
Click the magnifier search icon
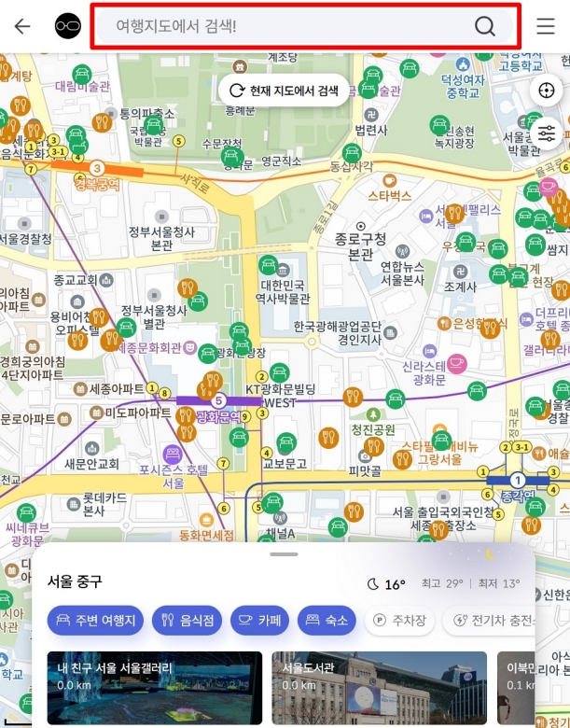484,26
